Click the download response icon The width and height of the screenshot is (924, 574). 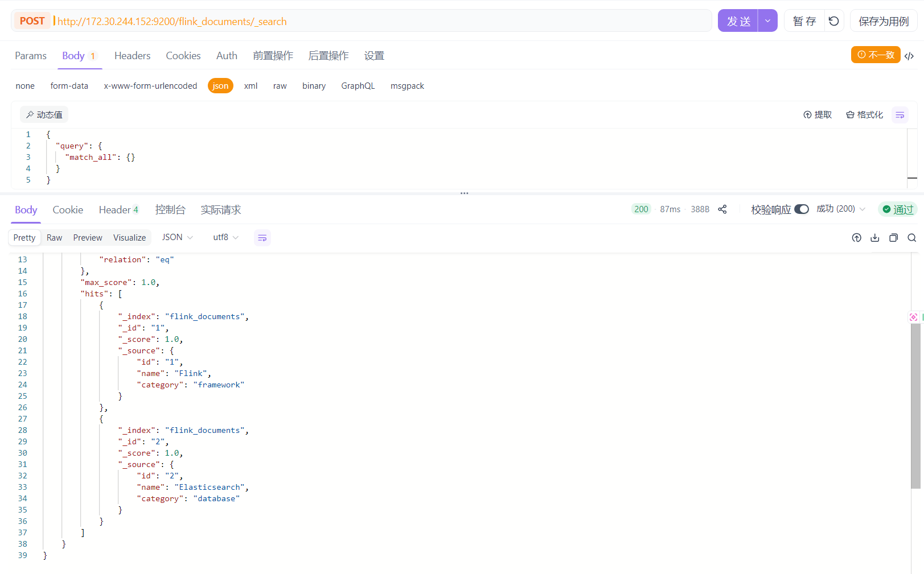click(x=875, y=238)
